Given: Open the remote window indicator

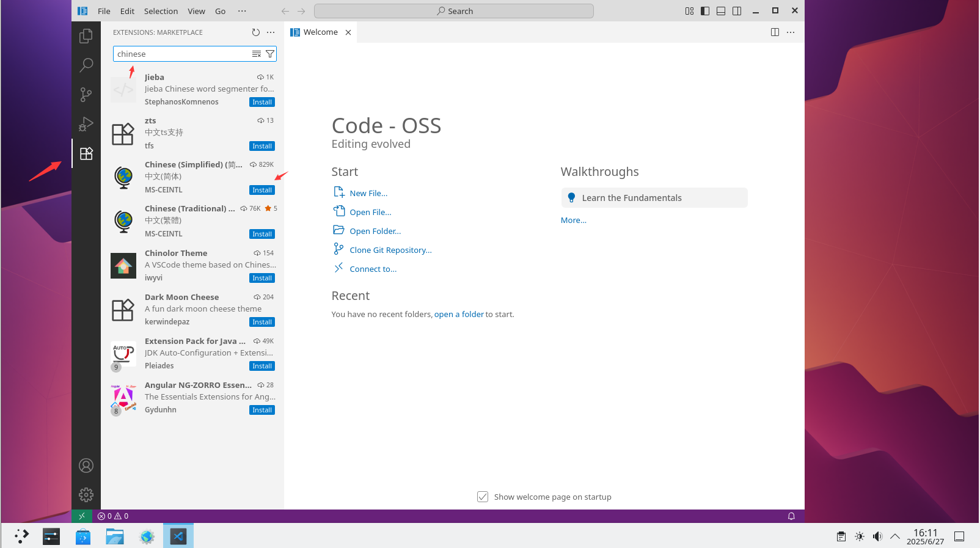Looking at the screenshot, I should (x=82, y=516).
